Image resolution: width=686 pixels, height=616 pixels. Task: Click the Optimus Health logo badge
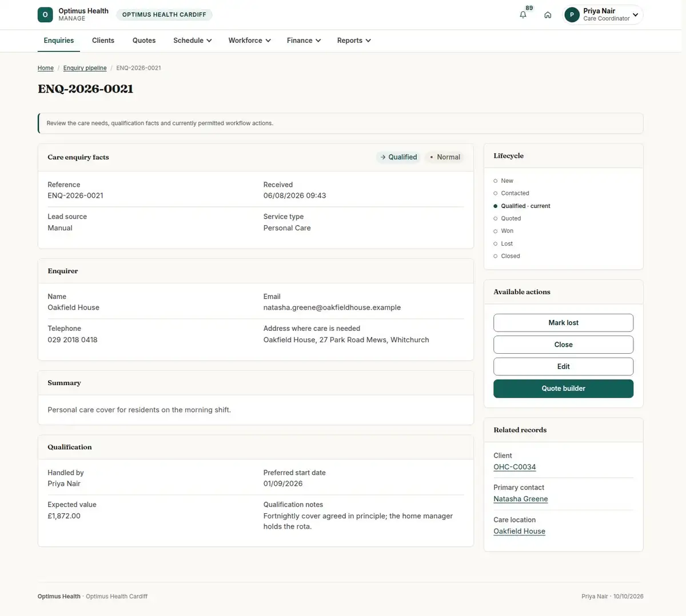tap(45, 15)
